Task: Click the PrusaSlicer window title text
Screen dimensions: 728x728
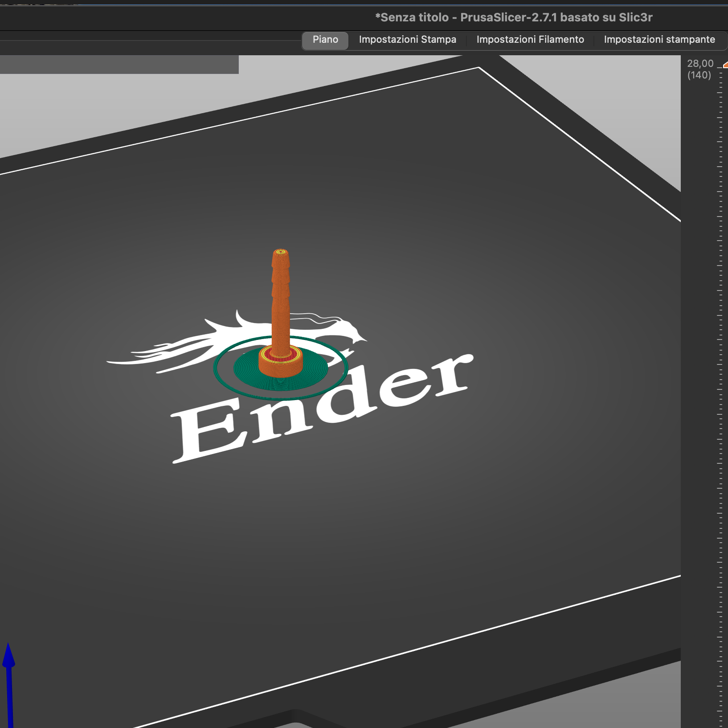Action: coord(513,17)
